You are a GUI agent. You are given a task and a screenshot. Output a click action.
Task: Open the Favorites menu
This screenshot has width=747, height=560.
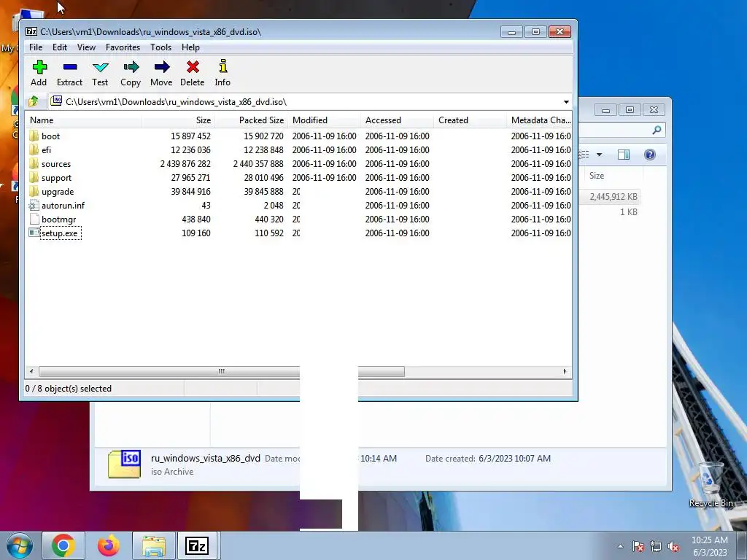pyautogui.click(x=123, y=47)
